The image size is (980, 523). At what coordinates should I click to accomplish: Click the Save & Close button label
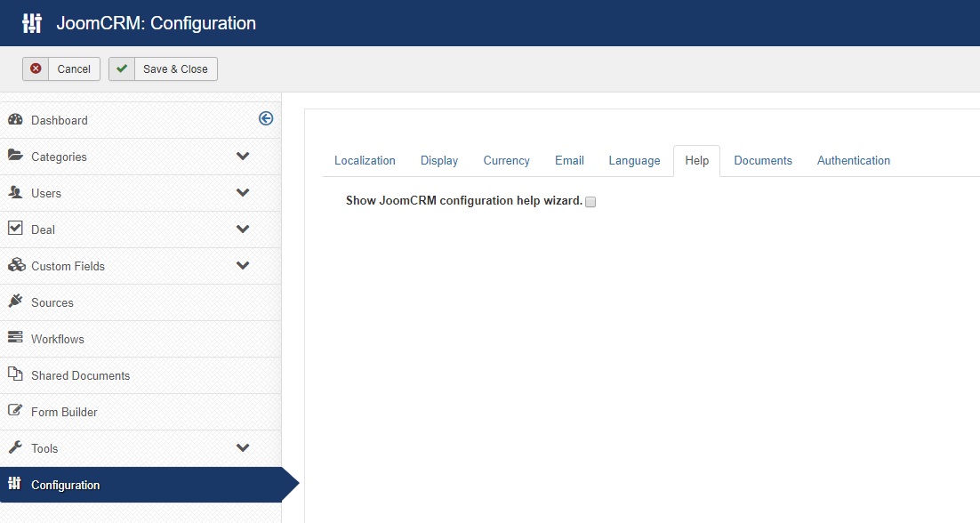(175, 68)
